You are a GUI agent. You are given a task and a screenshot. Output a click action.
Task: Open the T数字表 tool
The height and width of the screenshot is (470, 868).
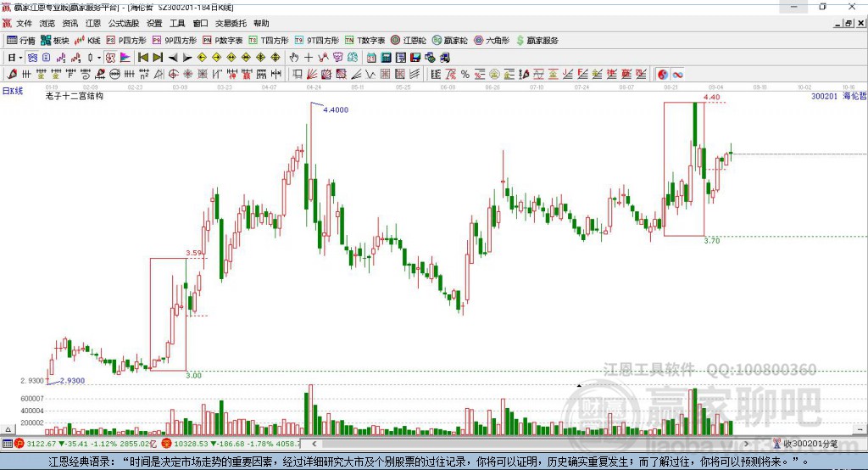364,41
